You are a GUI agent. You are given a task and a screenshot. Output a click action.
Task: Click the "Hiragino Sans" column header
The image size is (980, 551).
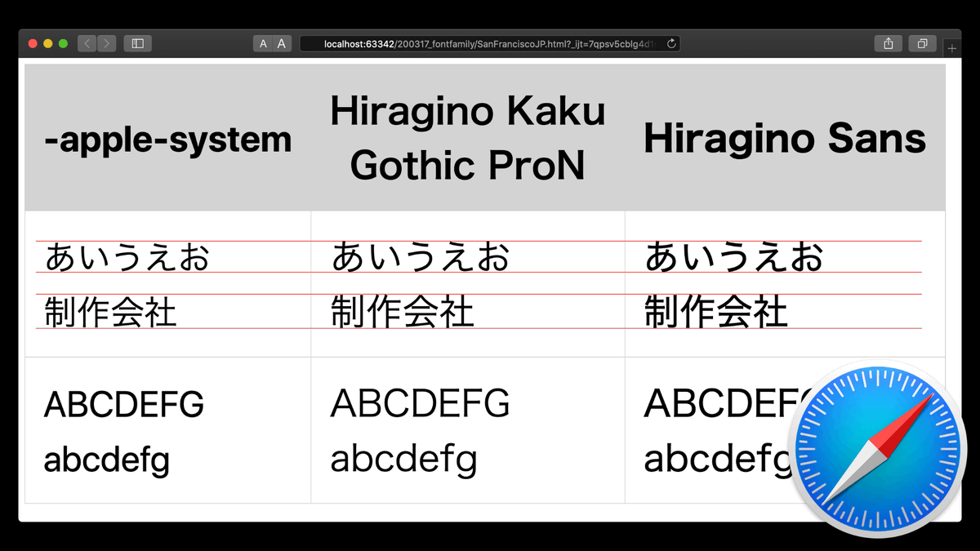784,140
